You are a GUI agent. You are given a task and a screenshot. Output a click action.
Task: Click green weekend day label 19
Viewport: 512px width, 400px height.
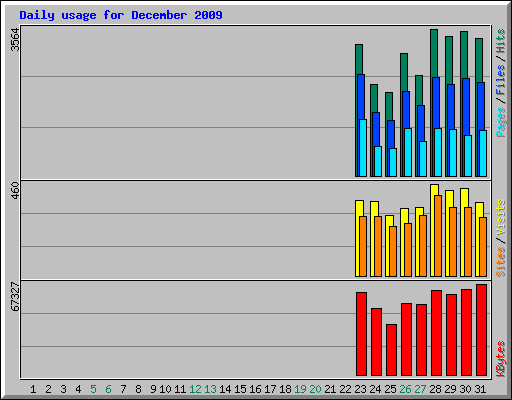tap(300, 389)
